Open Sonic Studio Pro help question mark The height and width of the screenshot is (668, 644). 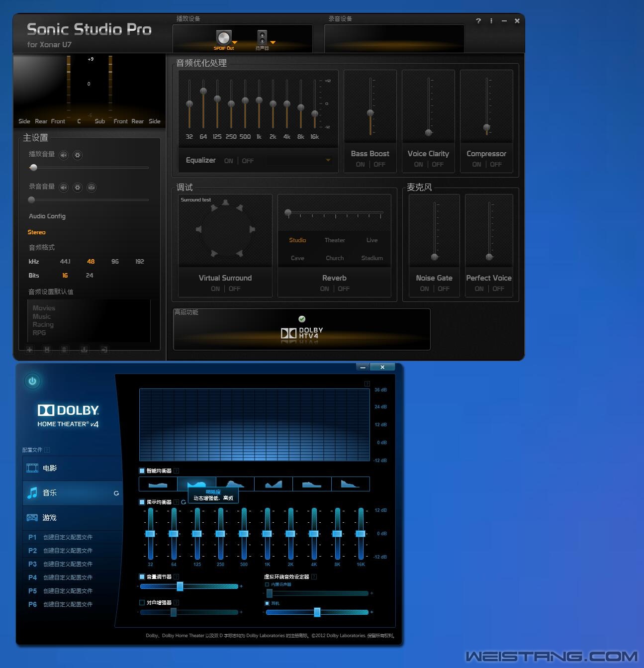pos(478,21)
